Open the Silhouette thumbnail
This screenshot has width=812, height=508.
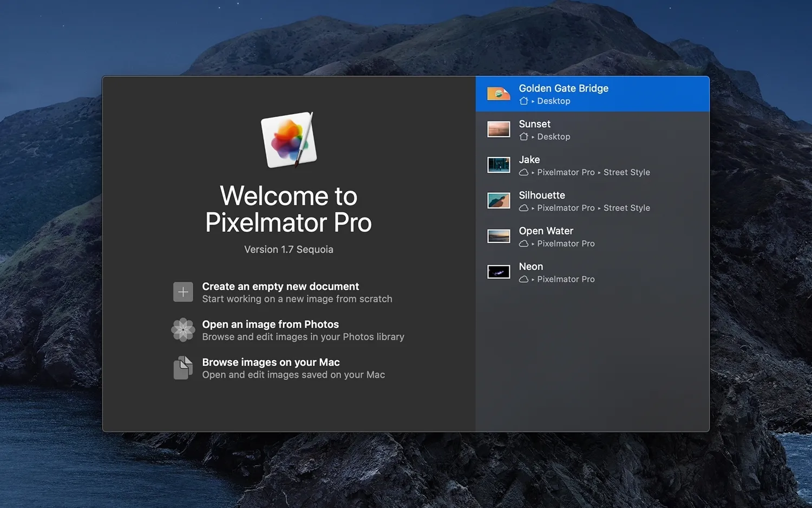click(x=498, y=200)
